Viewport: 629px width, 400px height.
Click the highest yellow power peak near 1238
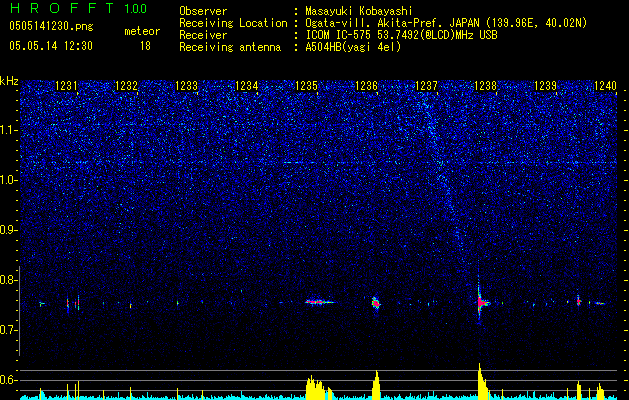tap(482, 381)
